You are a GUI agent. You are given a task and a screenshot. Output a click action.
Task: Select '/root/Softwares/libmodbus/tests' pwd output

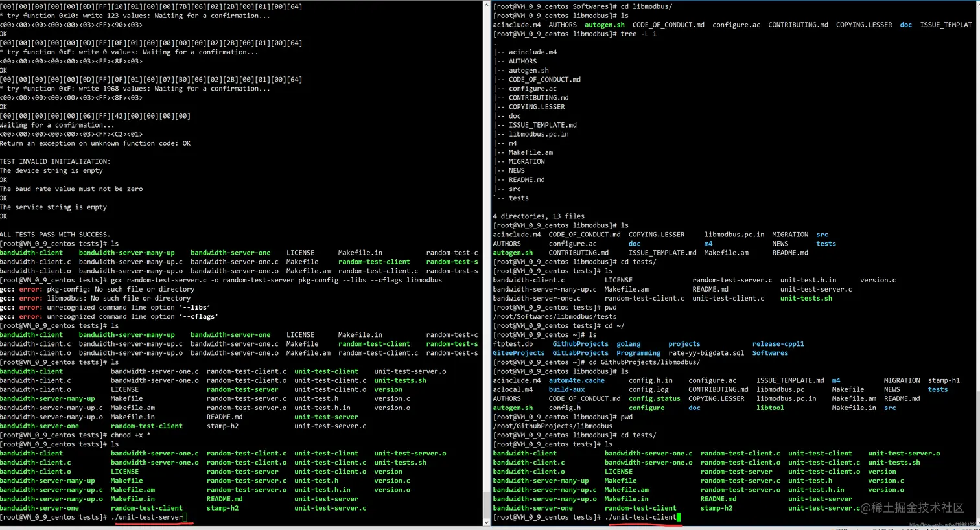point(555,317)
